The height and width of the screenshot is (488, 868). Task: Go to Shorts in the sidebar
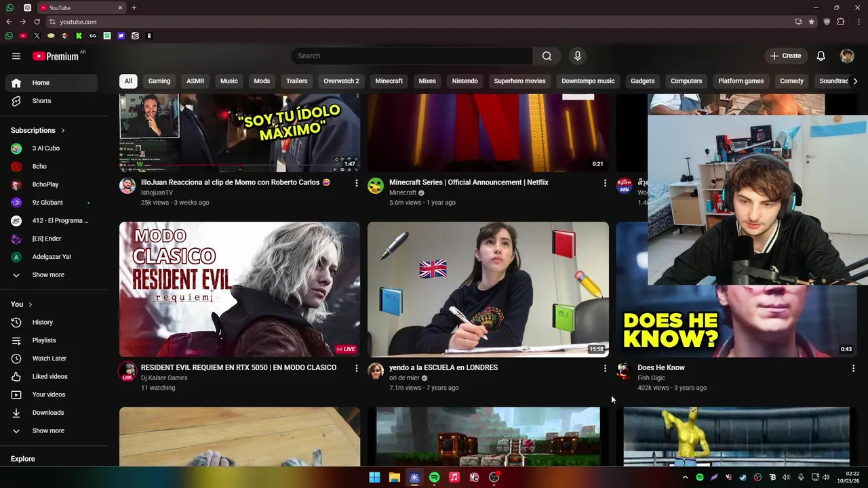coord(52,101)
